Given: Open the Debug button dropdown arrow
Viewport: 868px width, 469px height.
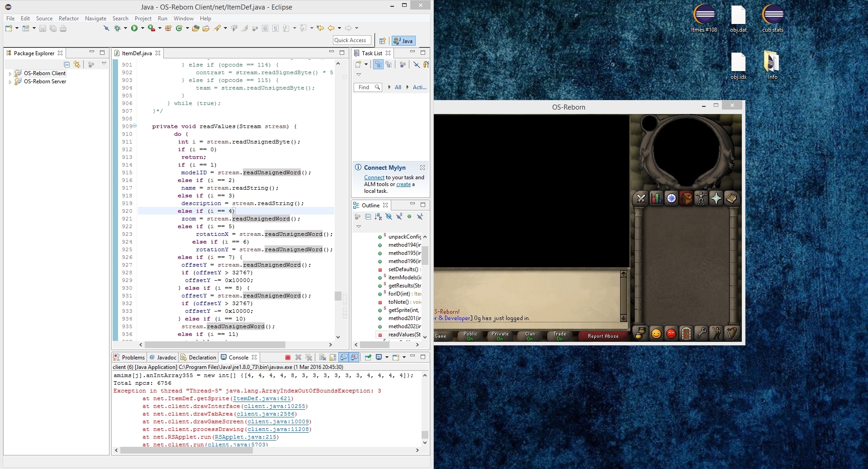Looking at the screenshot, I should [126, 28].
